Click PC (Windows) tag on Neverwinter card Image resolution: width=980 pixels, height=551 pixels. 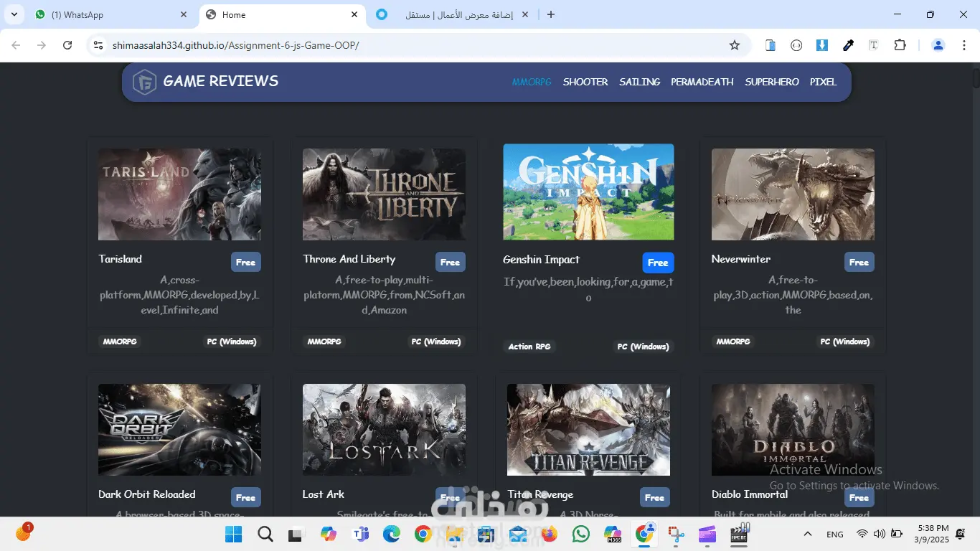point(847,342)
